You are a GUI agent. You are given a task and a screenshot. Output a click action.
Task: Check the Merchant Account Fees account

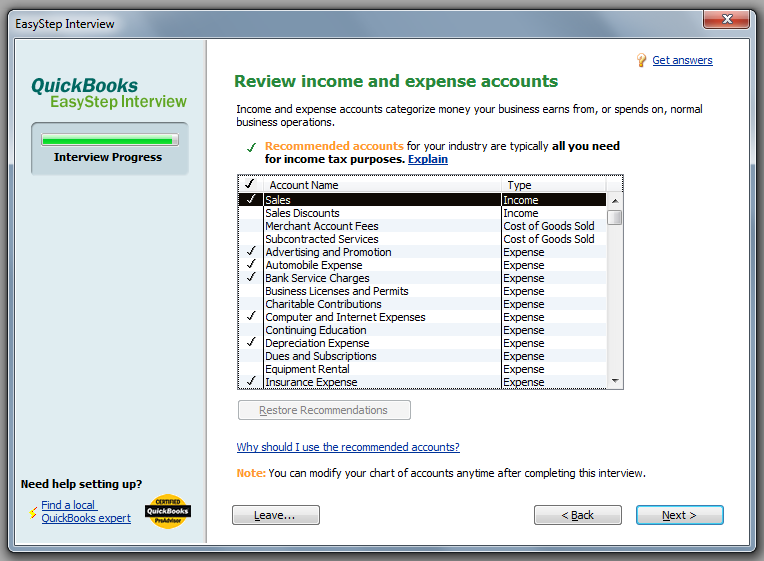point(251,226)
